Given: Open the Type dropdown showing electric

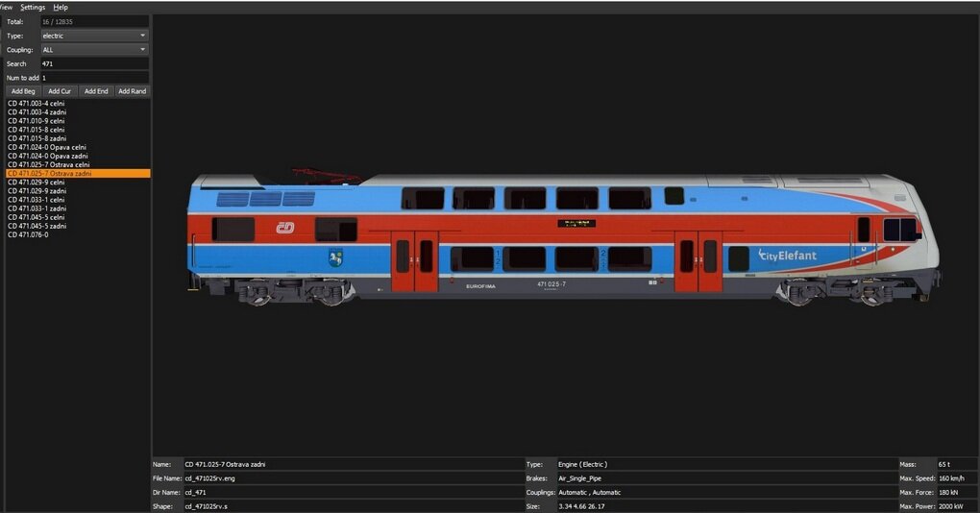Looking at the screenshot, I should click(x=94, y=36).
